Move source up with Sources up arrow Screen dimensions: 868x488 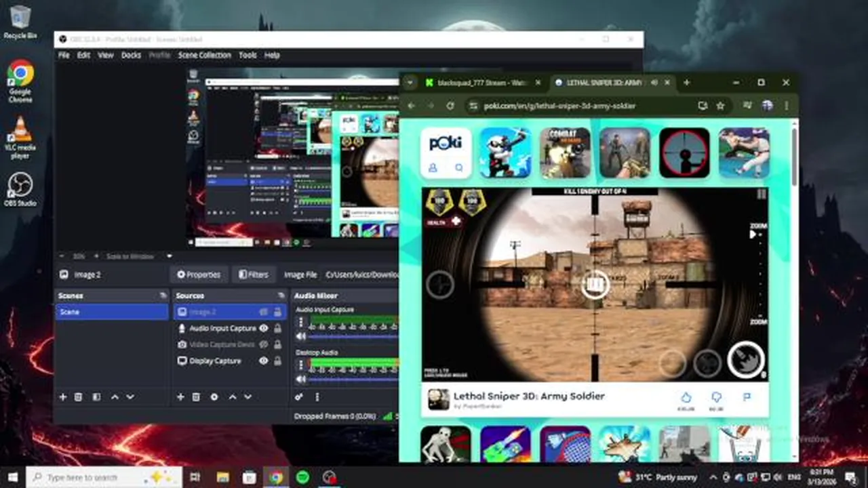232,396
